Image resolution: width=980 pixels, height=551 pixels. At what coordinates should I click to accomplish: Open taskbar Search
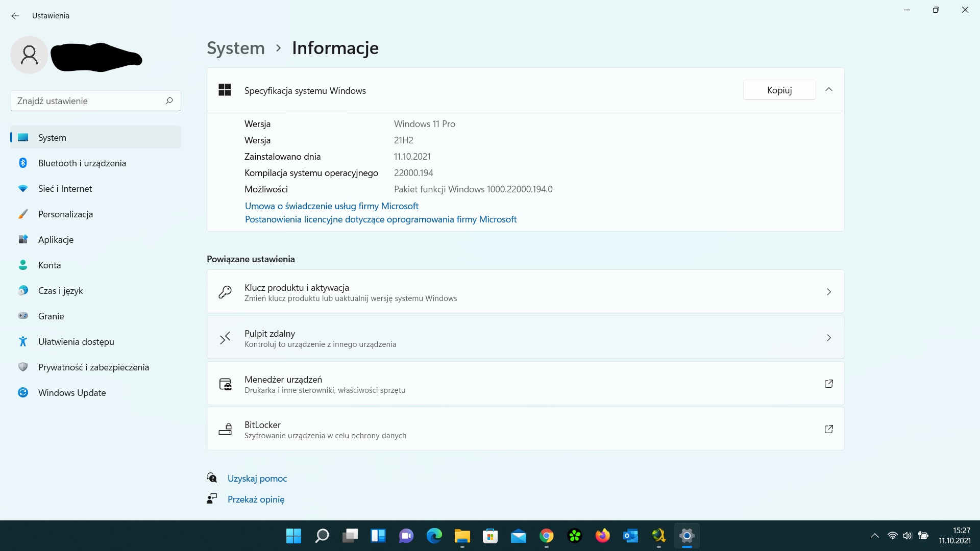[x=322, y=536]
